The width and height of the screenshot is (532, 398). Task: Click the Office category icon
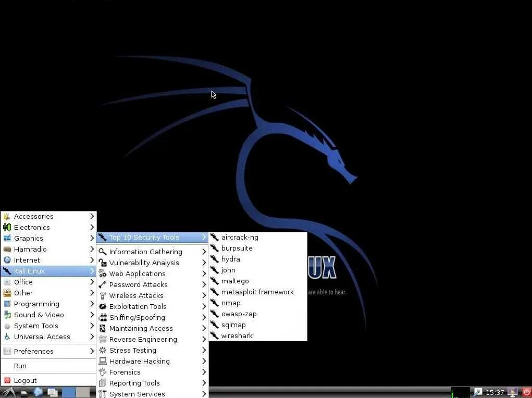tap(7, 282)
